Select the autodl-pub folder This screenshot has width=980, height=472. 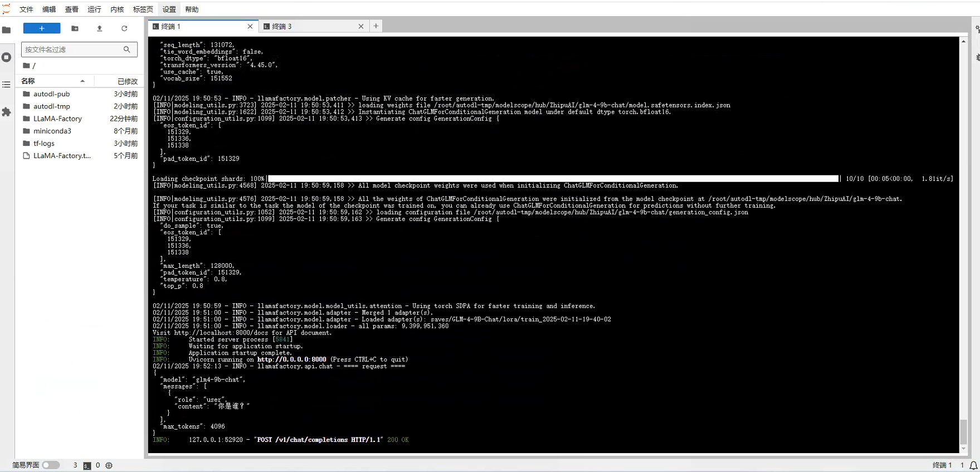point(80,94)
